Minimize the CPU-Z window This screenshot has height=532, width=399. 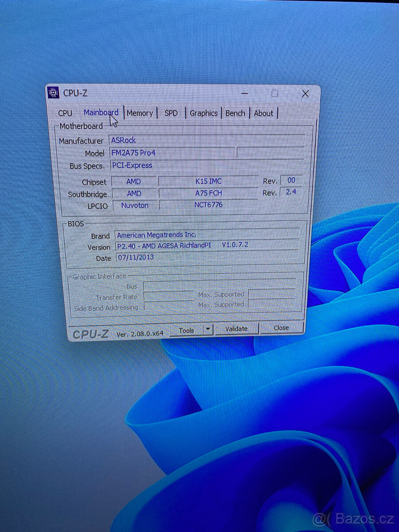[x=244, y=94]
